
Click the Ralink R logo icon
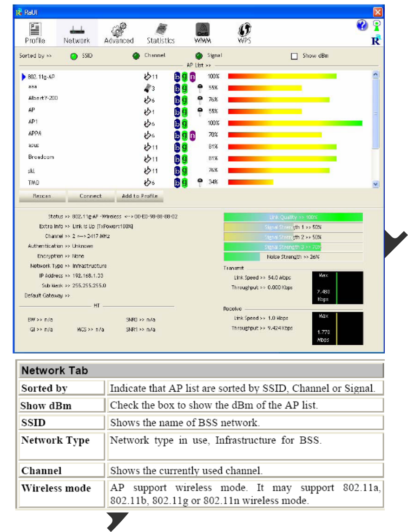376,40
